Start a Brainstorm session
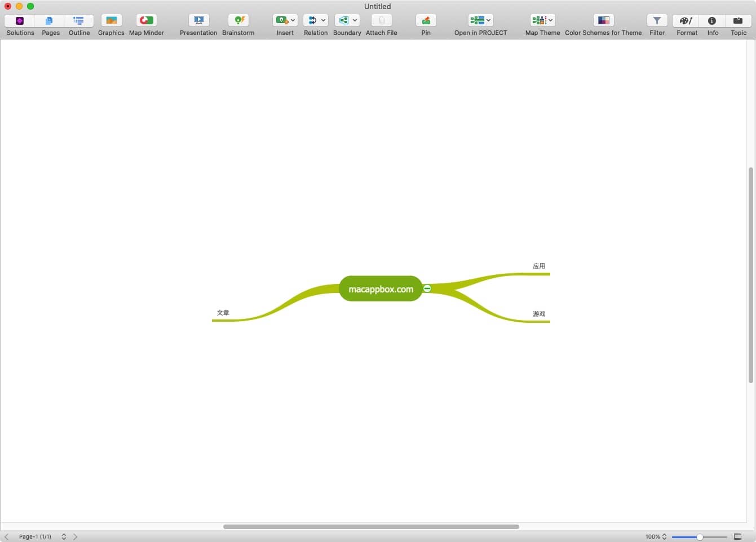756x542 pixels. (238, 21)
